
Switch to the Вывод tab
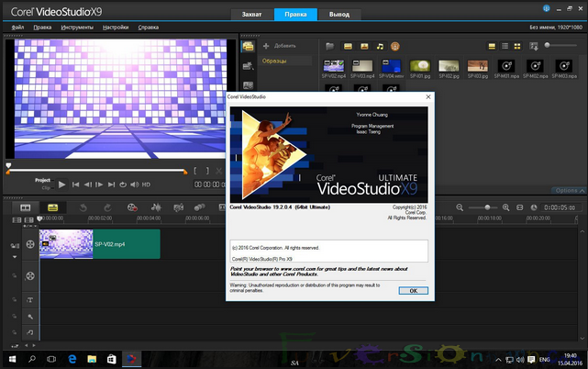click(339, 15)
